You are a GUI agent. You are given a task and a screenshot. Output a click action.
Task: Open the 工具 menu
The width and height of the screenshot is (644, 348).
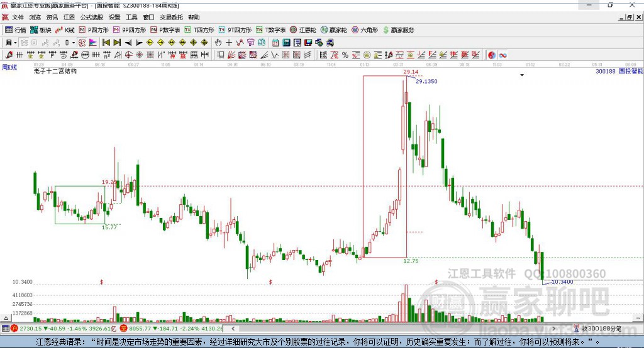(131, 17)
